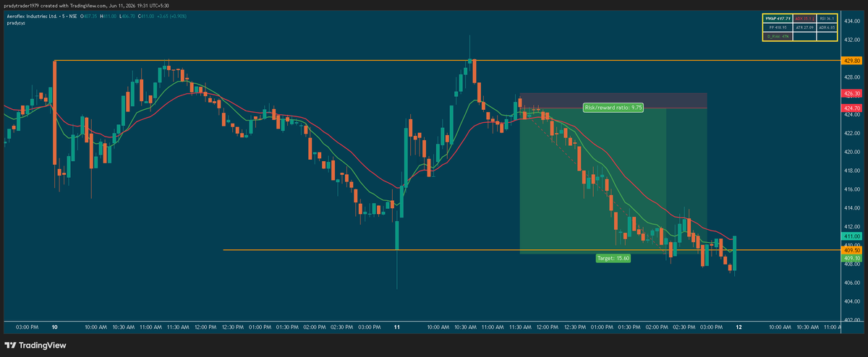Click the ATR 27.09 table cell

click(x=804, y=27)
